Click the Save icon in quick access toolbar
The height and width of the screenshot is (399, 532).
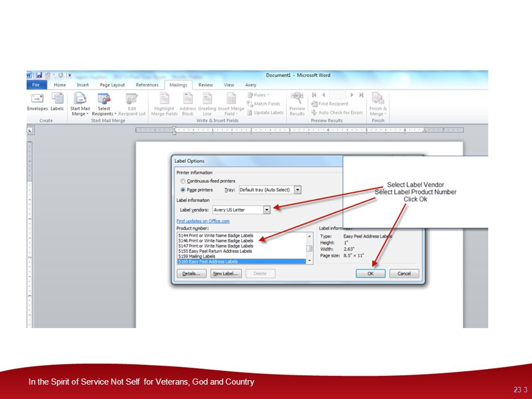pos(39,75)
